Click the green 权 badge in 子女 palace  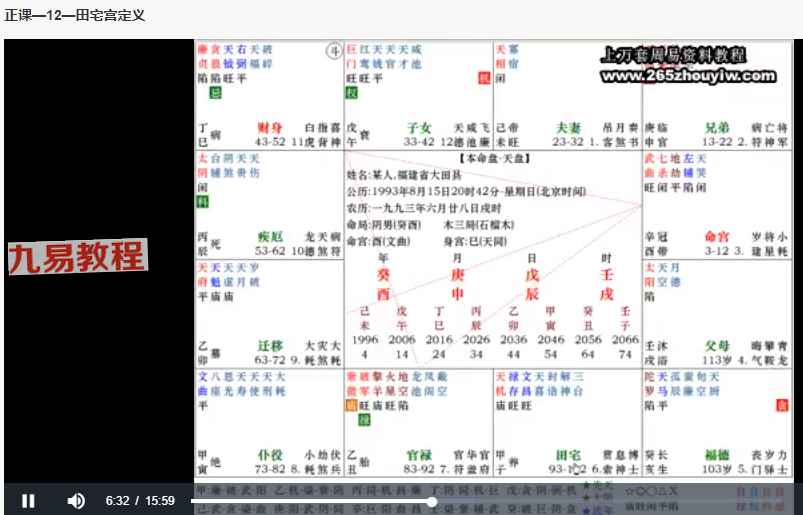352,93
